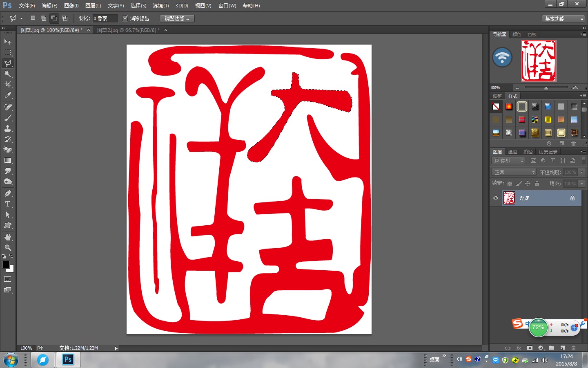
Task: Click the fx layer style icon
Action: coord(519,348)
